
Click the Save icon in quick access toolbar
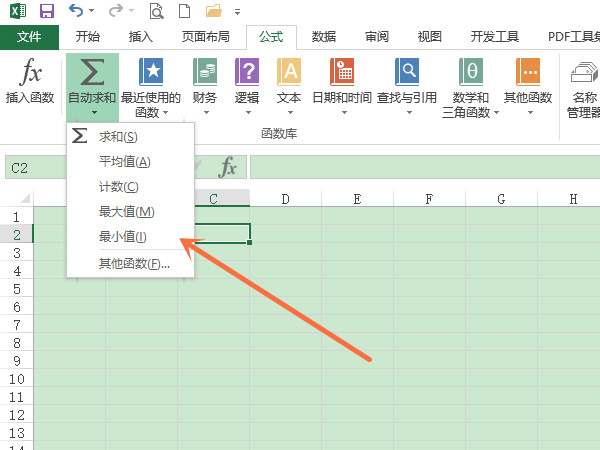(46, 12)
